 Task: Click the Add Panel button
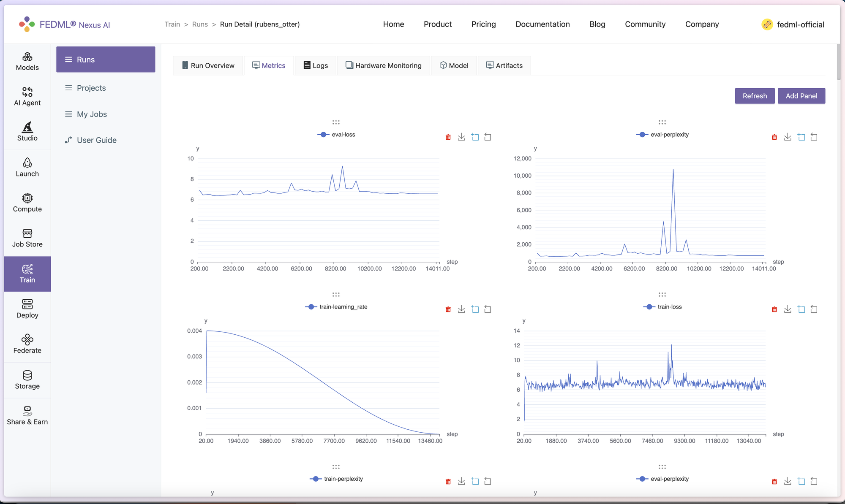tap(801, 95)
